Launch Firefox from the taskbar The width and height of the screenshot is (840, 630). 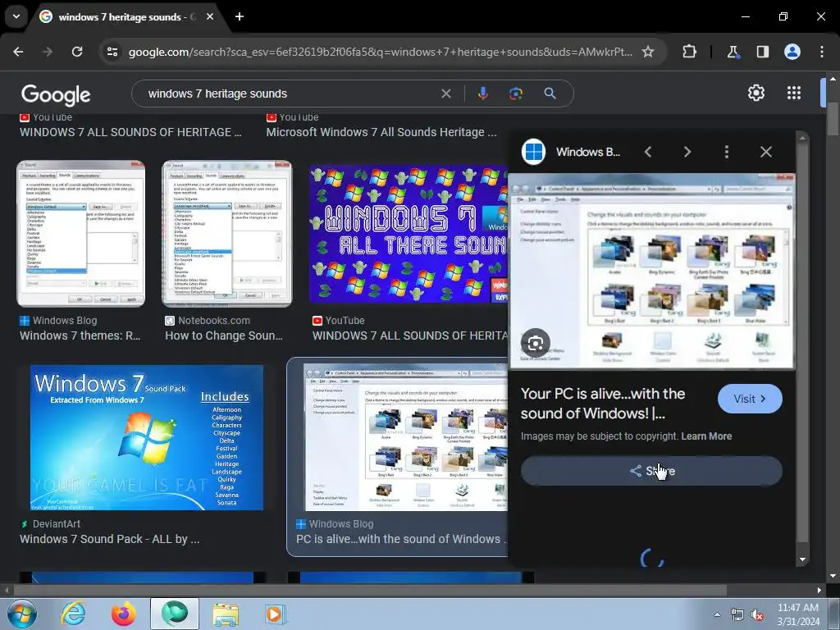click(x=124, y=614)
